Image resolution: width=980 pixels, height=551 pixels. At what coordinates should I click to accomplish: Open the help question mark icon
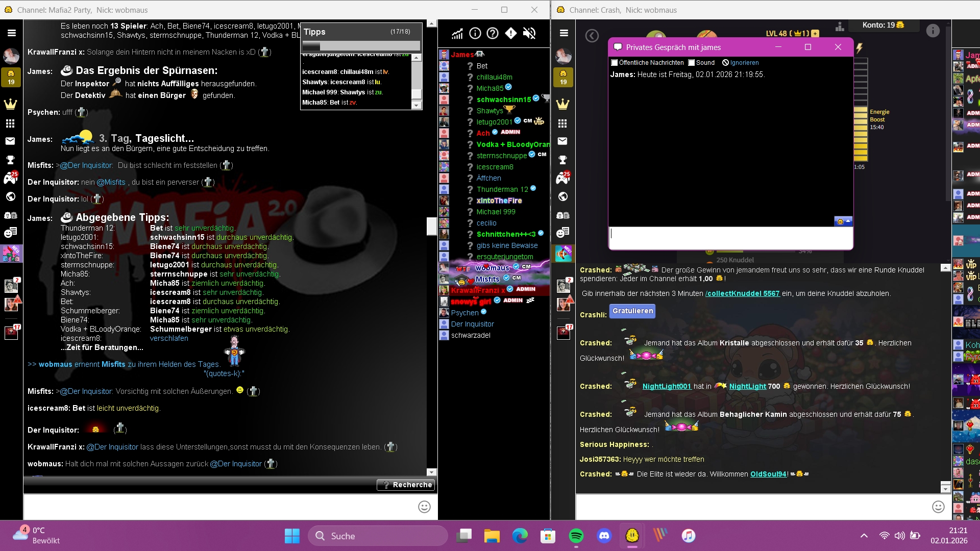coord(493,34)
